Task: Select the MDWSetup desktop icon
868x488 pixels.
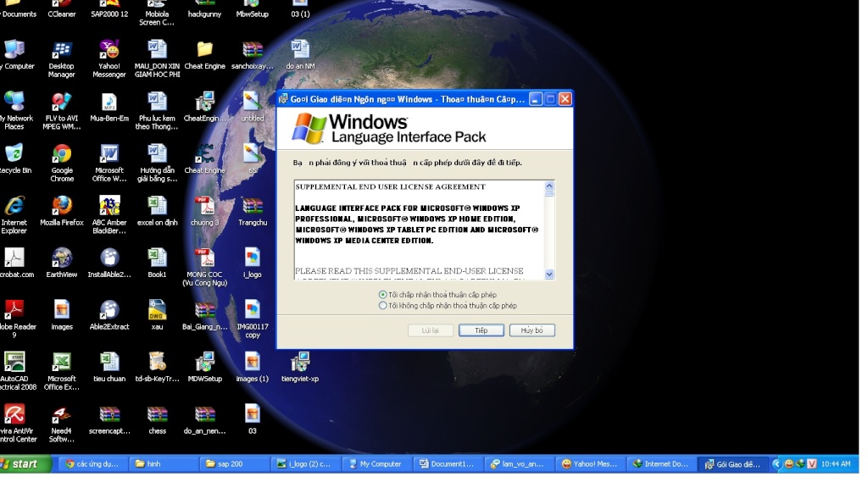Action: (205, 368)
